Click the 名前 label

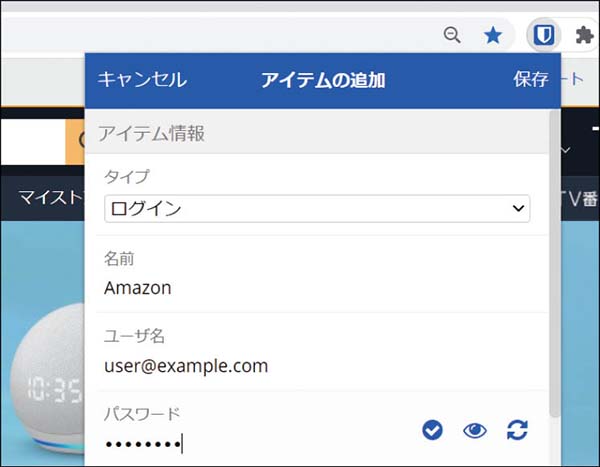point(119,259)
